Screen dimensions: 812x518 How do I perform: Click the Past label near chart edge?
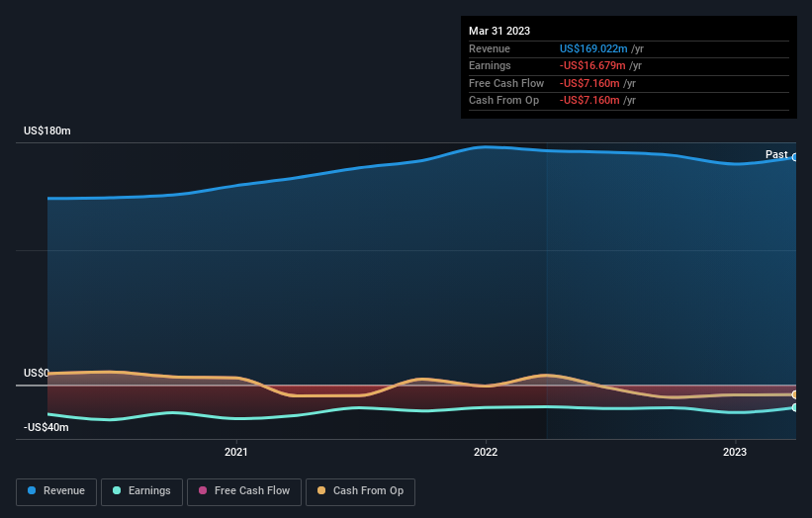pyautogui.click(x=776, y=154)
